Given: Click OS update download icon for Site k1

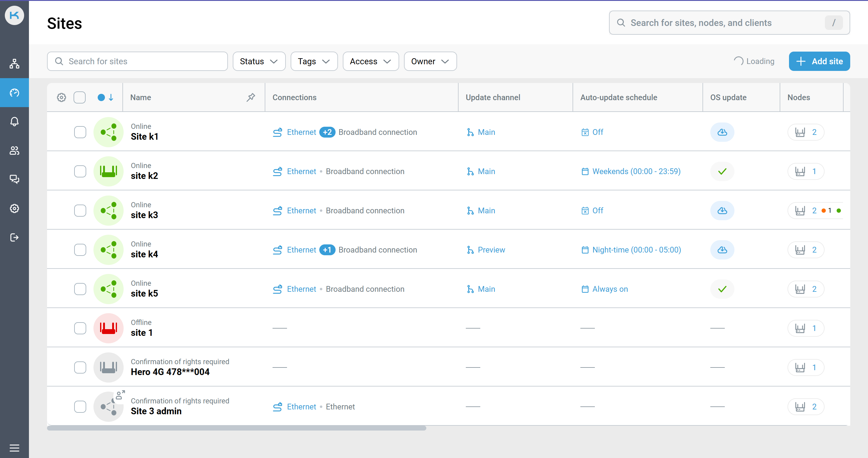Looking at the screenshot, I should click(x=722, y=132).
